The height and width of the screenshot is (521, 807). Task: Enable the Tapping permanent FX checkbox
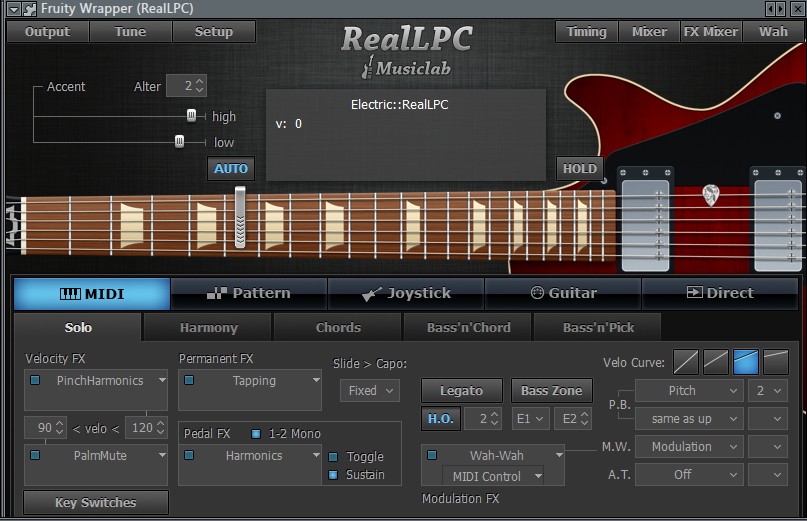point(189,380)
